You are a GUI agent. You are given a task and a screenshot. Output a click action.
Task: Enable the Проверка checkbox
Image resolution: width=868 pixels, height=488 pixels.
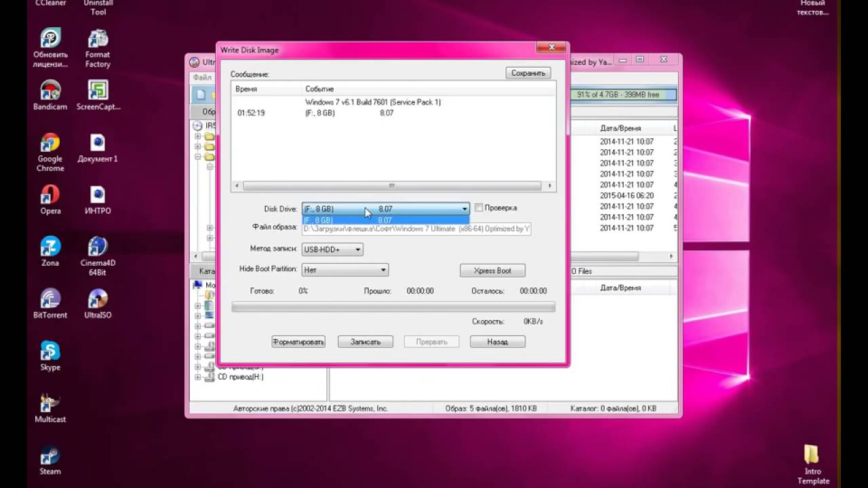pos(479,208)
